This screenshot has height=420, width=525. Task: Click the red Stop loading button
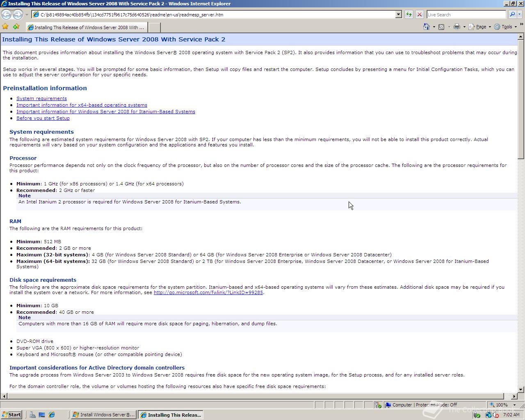click(419, 14)
